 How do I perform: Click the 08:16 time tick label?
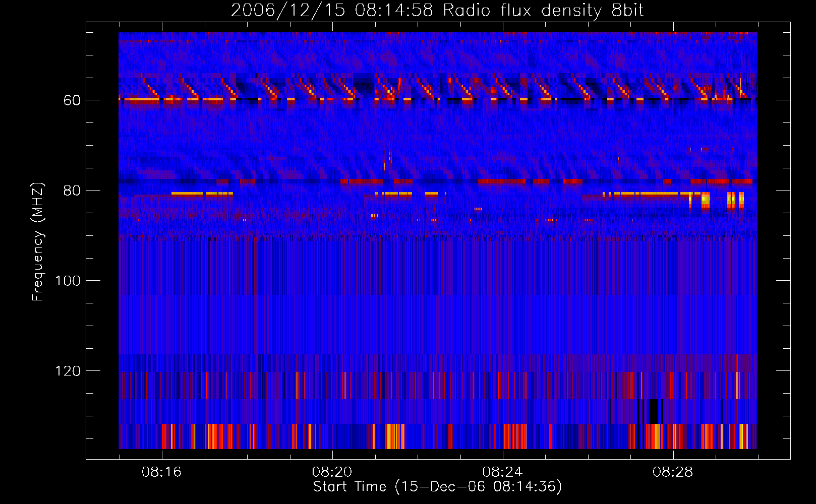[162, 472]
